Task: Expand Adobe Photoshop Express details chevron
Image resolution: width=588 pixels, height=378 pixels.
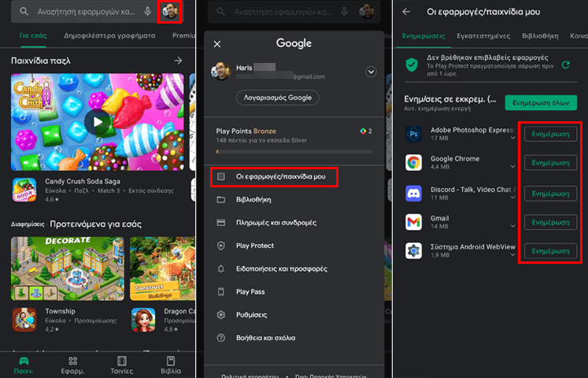Action: point(512,138)
